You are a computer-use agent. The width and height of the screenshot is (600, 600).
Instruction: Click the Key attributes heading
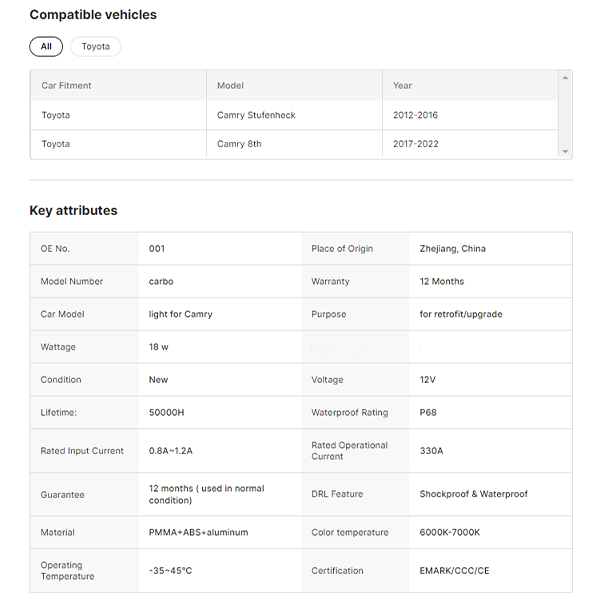click(x=73, y=211)
